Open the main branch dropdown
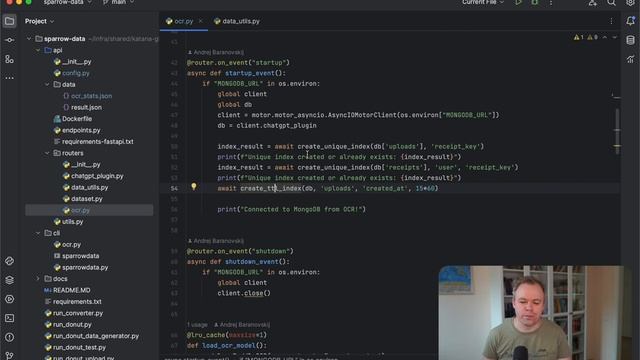This screenshot has width=640, height=360. click(x=118, y=2)
